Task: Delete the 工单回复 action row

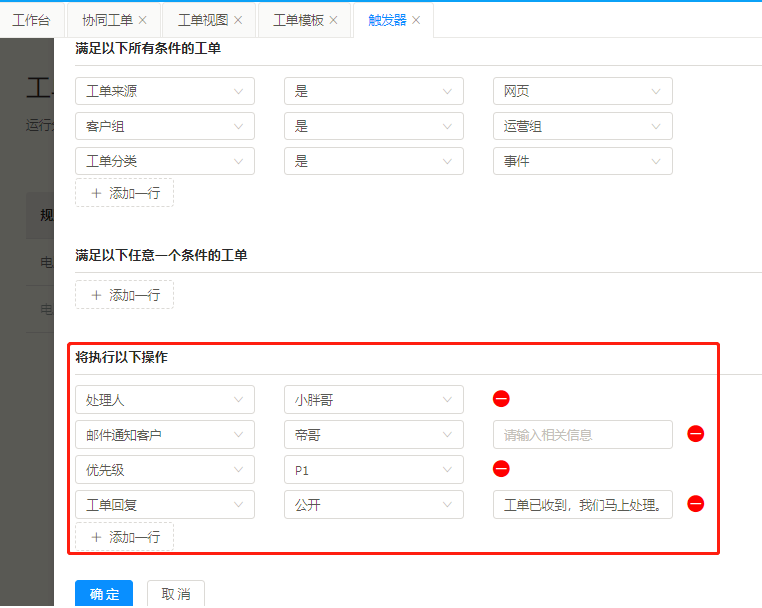Action: [696, 504]
